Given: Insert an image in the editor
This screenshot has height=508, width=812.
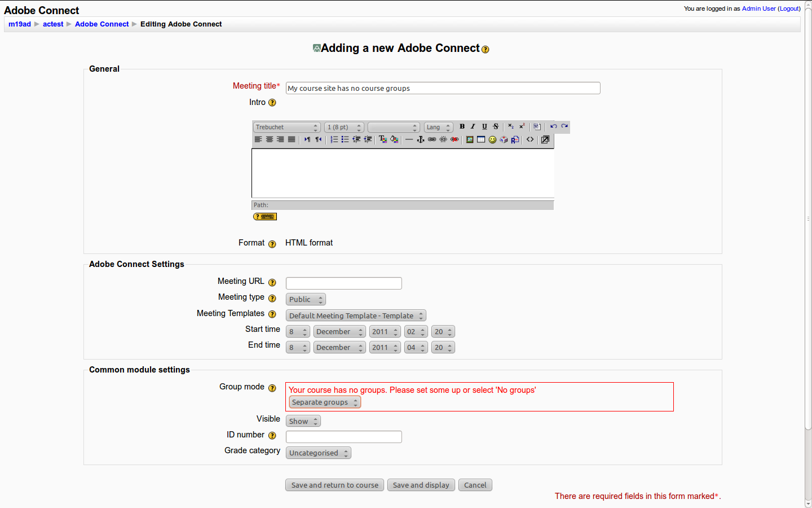Looking at the screenshot, I should [x=470, y=139].
